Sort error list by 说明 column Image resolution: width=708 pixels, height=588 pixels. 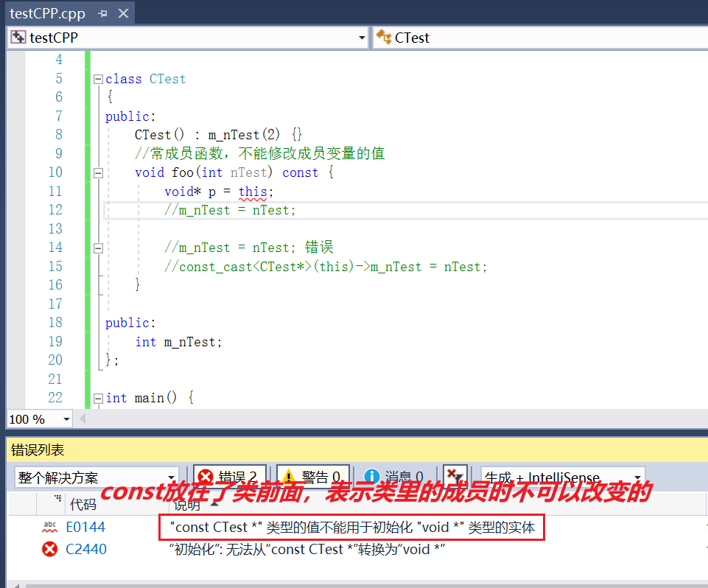(187, 505)
